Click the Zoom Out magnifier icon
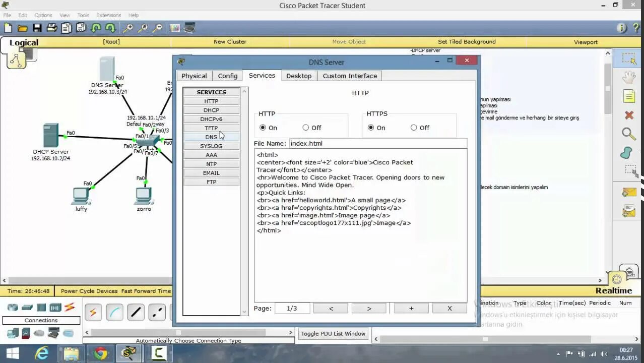 click(x=158, y=28)
